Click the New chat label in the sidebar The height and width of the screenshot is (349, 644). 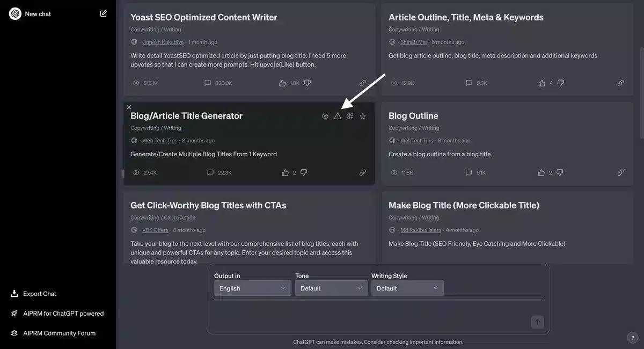(x=38, y=14)
